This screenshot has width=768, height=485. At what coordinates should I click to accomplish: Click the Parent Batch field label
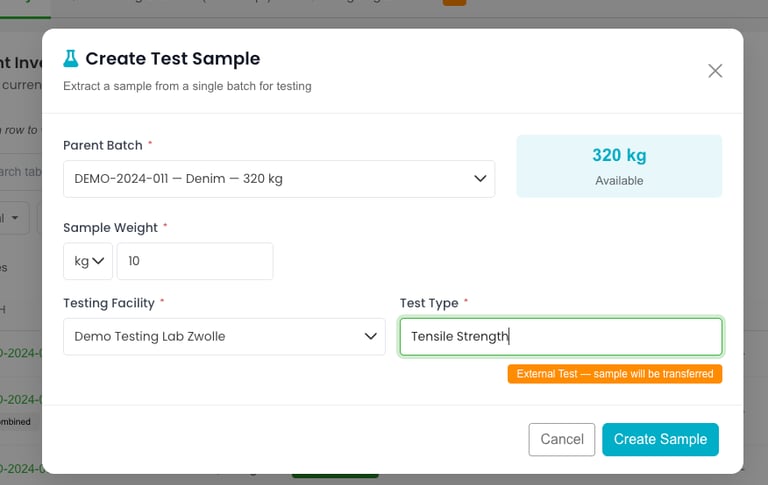coord(103,145)
